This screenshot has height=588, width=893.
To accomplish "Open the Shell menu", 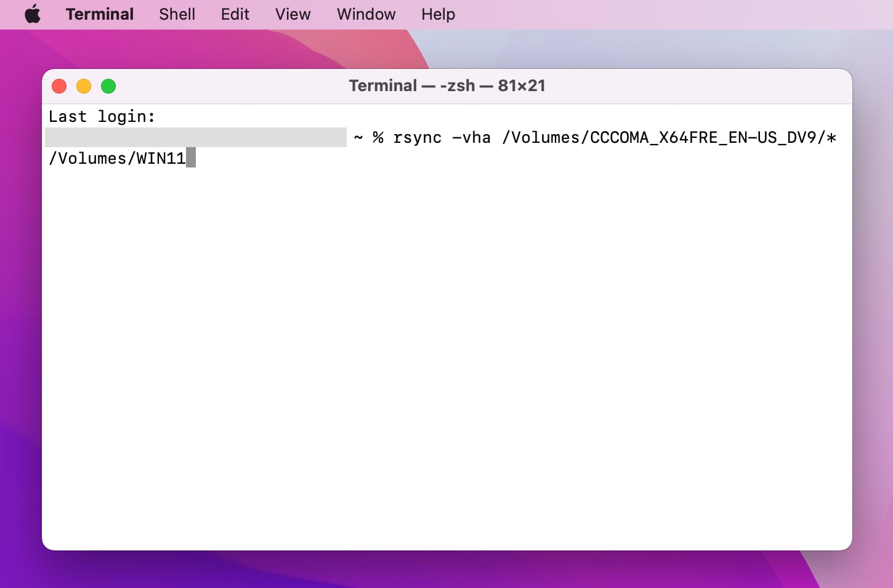I will coord(177,14).
